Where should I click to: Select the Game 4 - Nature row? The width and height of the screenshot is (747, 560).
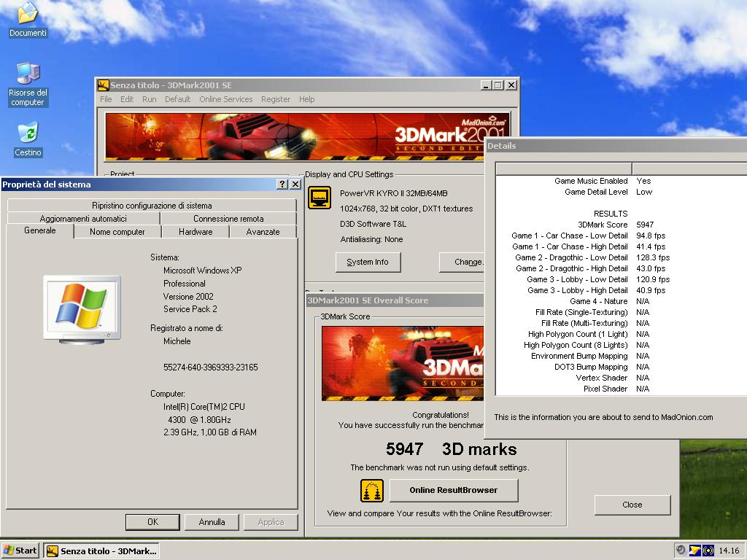(622, 301)
